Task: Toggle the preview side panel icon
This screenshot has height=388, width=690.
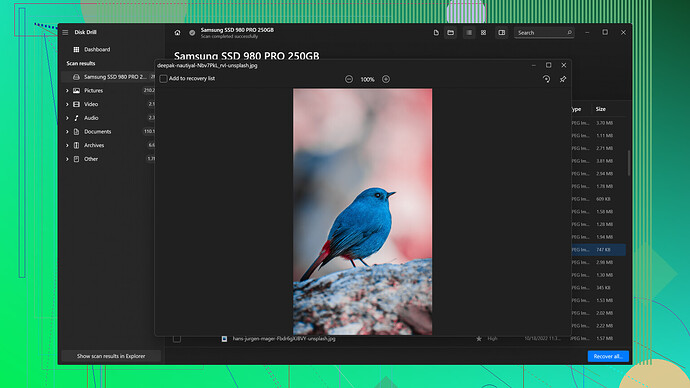Action: [x=502, y=33]
